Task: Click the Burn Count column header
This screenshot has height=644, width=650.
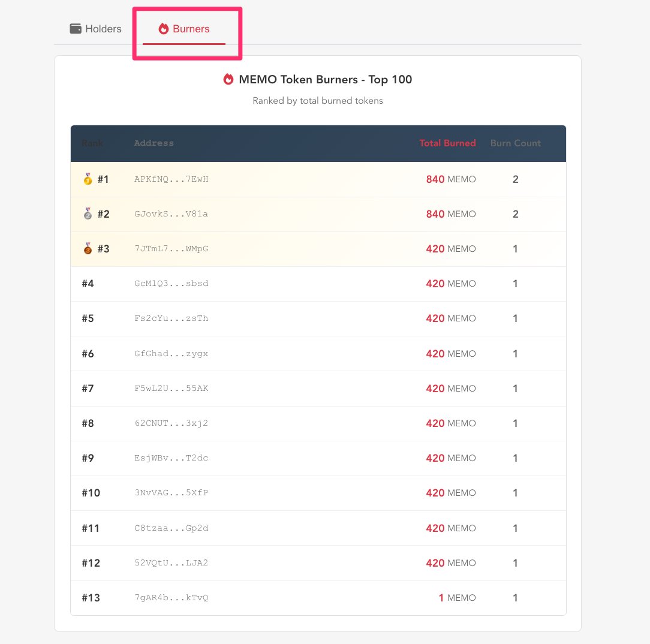Action: [516, 143]
